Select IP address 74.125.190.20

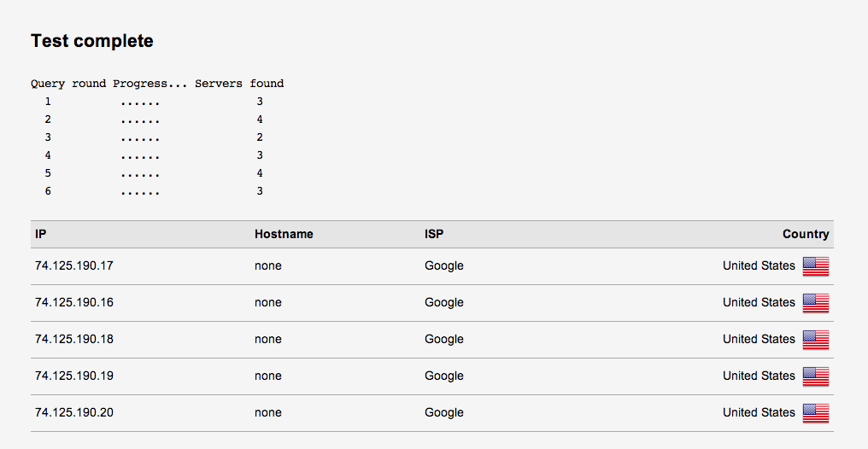coord(74,412)
